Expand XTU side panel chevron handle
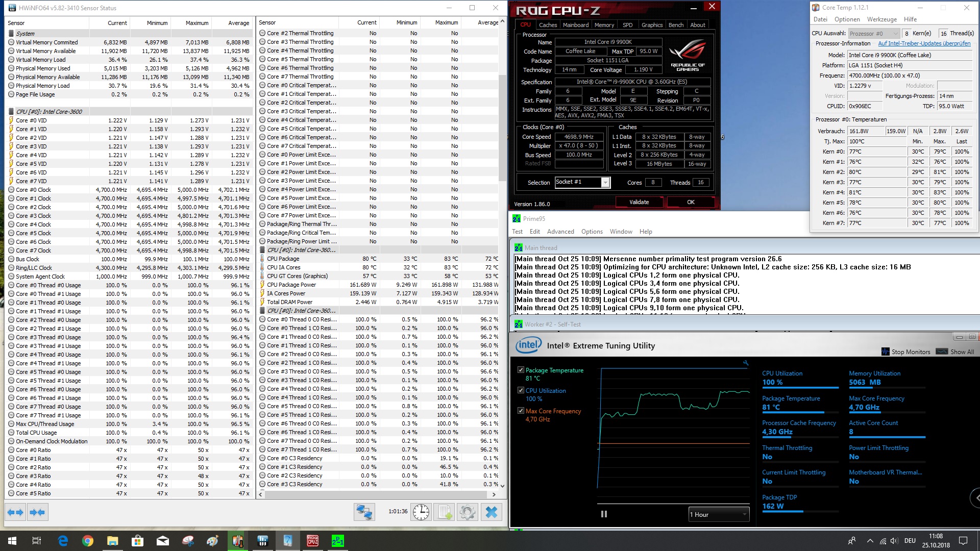Screen dimensions: 980x551 (x=975, y=497)
